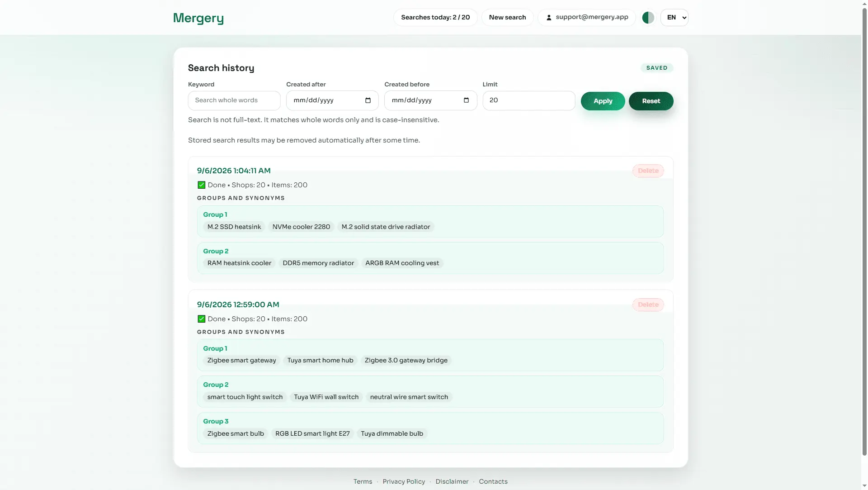
Task: Click the Limit number field
Action: (528, 100)
